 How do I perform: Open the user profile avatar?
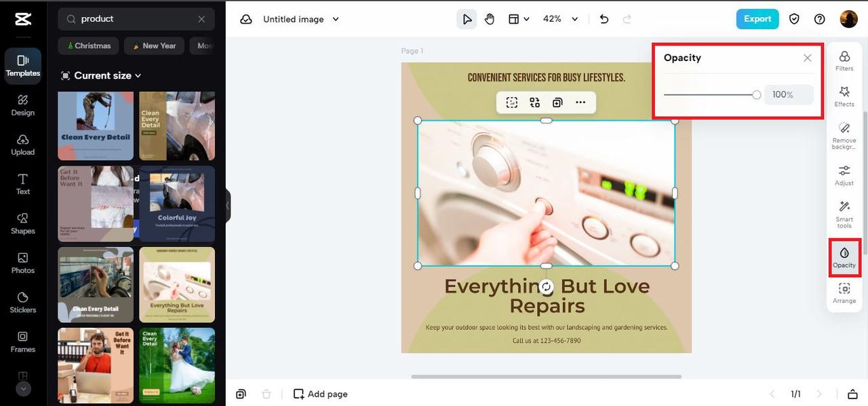pyautogui.click(x=848, y=19)
